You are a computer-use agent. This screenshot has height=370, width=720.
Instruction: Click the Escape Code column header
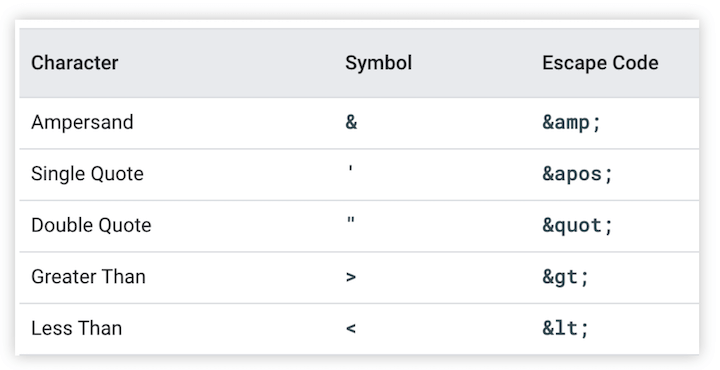coord(600,63)
